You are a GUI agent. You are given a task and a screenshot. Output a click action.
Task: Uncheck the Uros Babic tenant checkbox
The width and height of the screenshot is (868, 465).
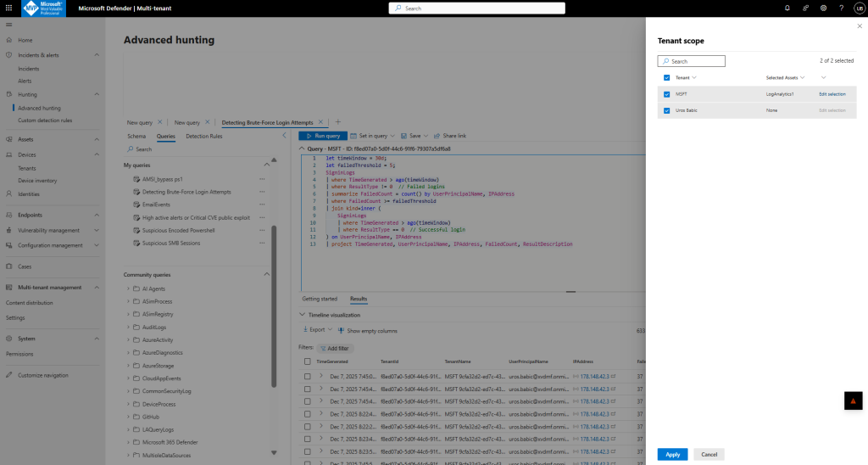(667, 110)
